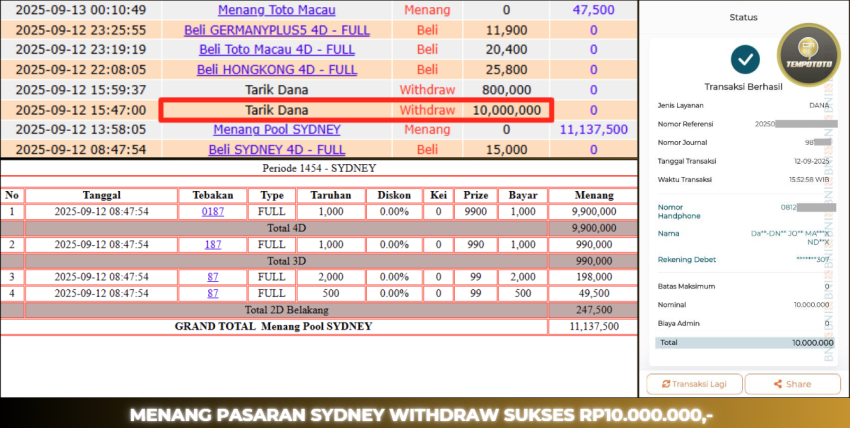Click the GRAND TOTAL Menang Pool SYDNEY label
Viewport: 850px width, 428px height.
pyautogui.click(x=273, y=326)
